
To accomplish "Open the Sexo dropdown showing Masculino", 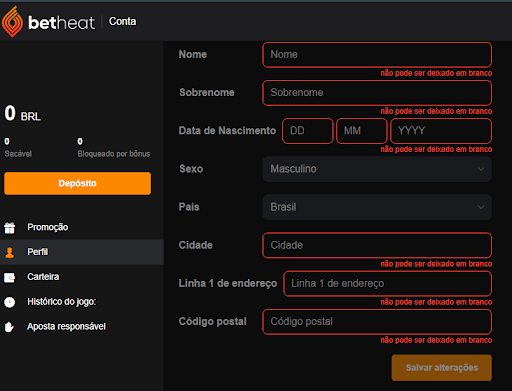I will point(377,169).
